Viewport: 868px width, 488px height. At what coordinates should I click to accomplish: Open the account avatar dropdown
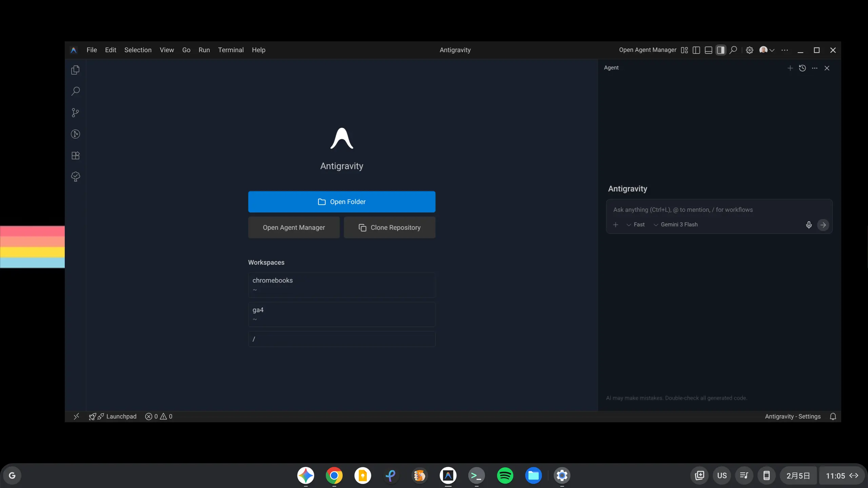[767, 50]
